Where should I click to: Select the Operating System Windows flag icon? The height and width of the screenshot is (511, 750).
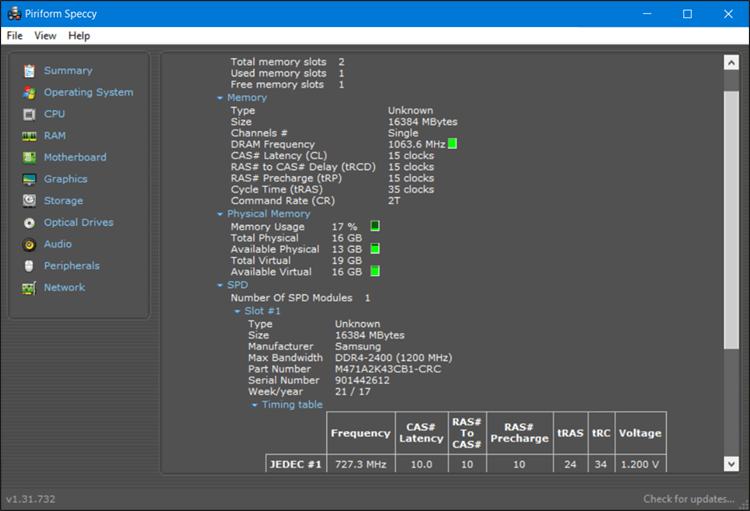[x=29, y=92]
